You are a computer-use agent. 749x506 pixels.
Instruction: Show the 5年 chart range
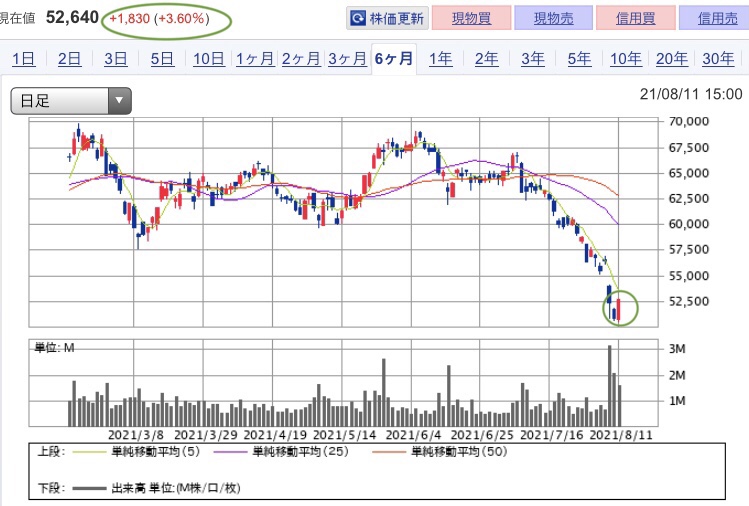579,59
